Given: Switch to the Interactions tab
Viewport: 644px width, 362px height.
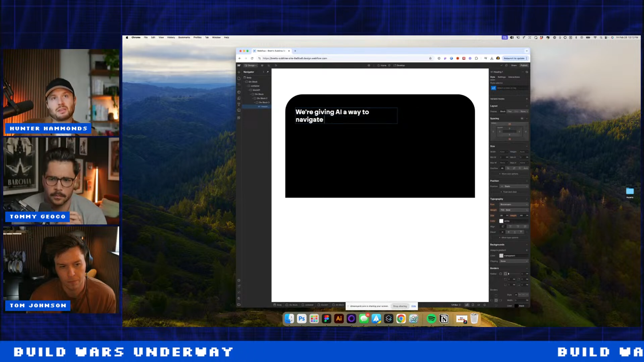Looking at the screenshot, I should [514, 77].
